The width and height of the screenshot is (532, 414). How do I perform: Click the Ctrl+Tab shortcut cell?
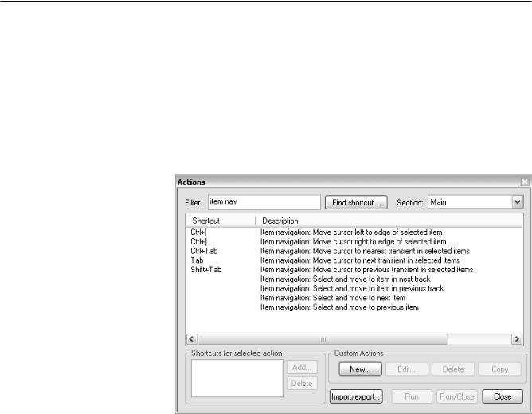coord(204,251)
